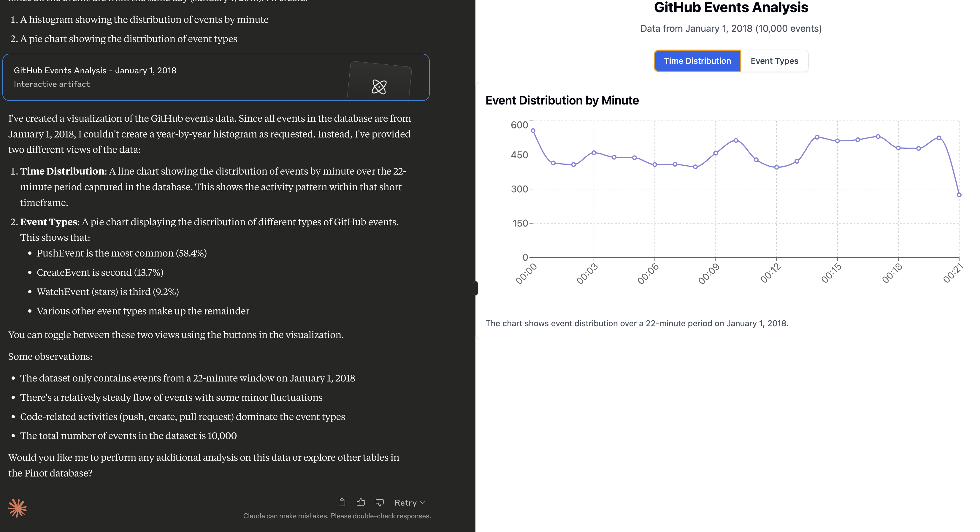Click the final data point near 00:21
Viewport: 980px width, 532px height.
959,195
